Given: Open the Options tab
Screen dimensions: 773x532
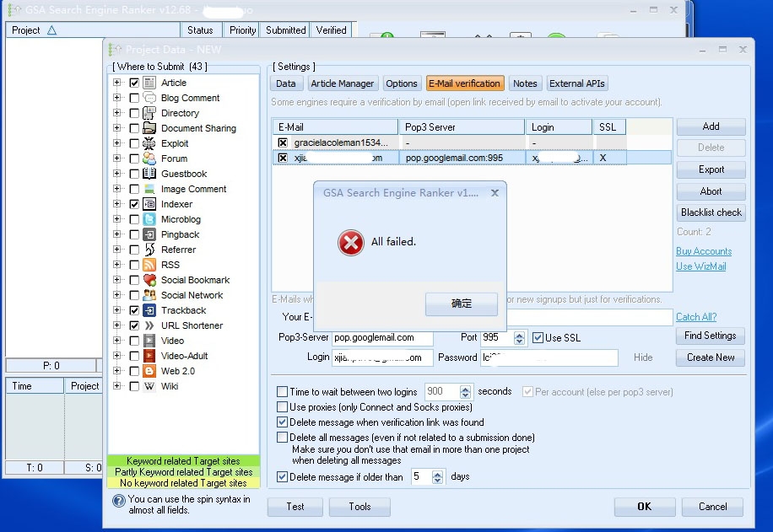Looking at the screenshot, I should [402, 83].
